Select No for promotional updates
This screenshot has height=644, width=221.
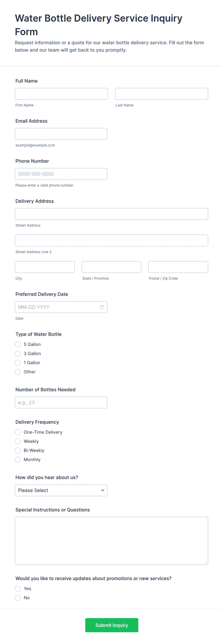point(18,597)
